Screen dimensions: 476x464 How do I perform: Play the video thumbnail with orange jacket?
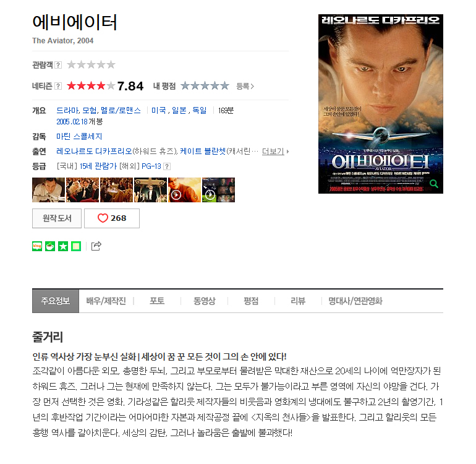184,190
